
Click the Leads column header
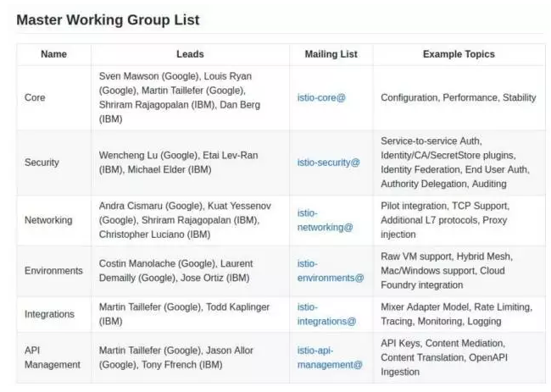190,54
